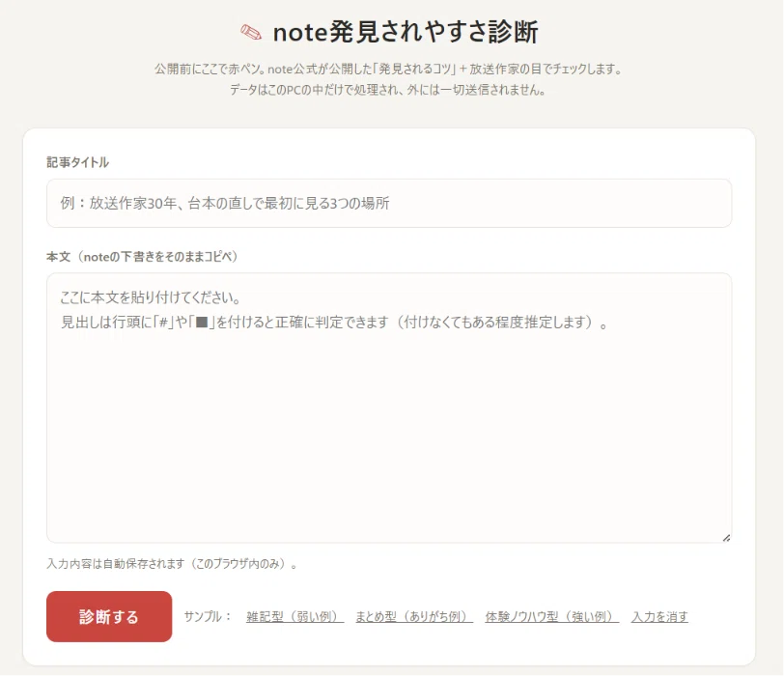Click the red 診断する button

coord(109,616)
